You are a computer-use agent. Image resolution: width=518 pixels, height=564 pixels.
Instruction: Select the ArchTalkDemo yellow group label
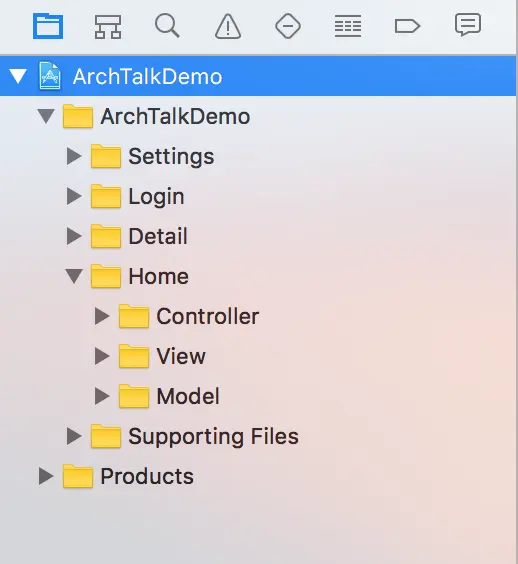(x=175, y=117)
